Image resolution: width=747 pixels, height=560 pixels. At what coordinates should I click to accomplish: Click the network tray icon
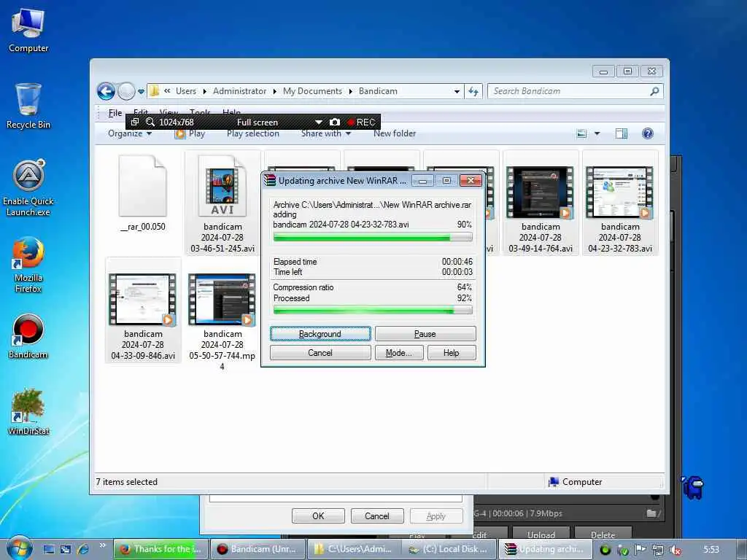[x=658, y=550]
